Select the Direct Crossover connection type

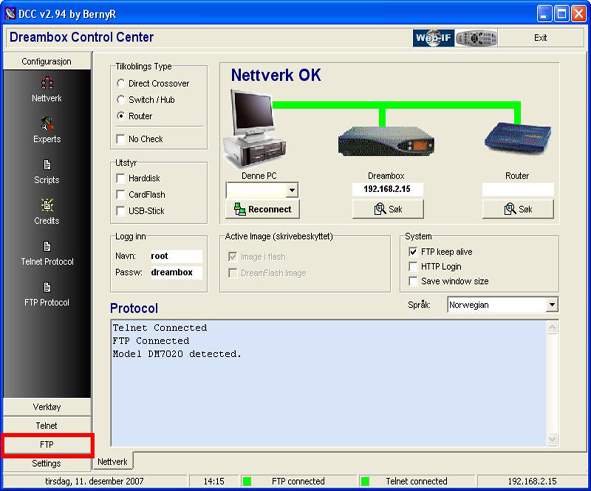point(121,83)
